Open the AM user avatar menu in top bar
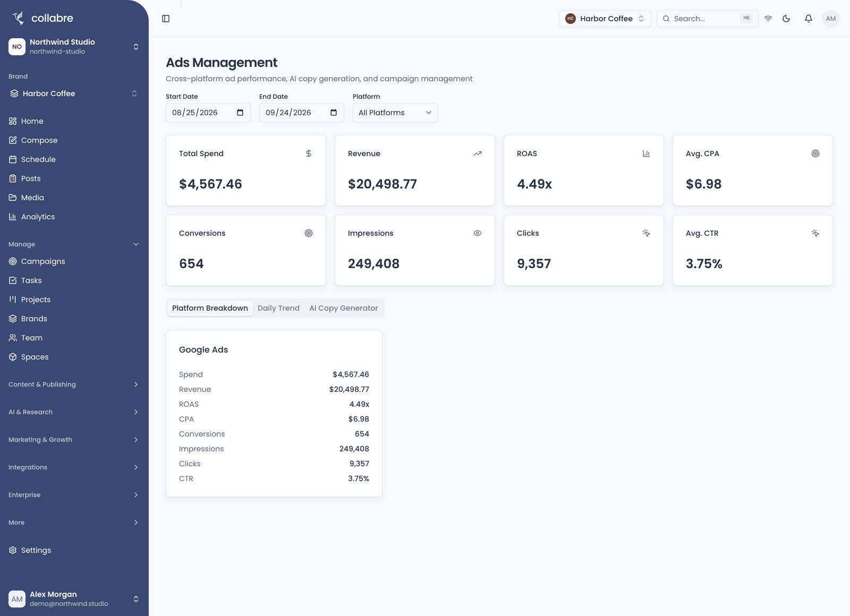Viewport: 850px width, 616px height. click(x=831, y=19)
